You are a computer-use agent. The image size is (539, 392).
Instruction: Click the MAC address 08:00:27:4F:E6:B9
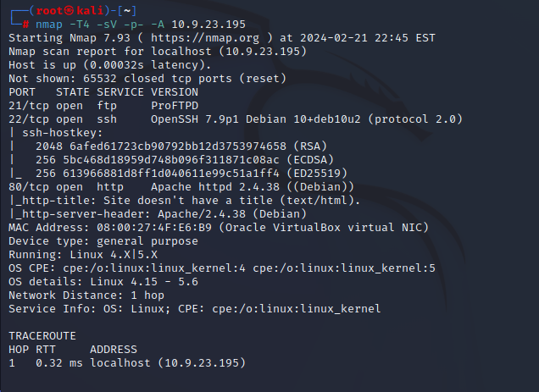pos(154,228)
